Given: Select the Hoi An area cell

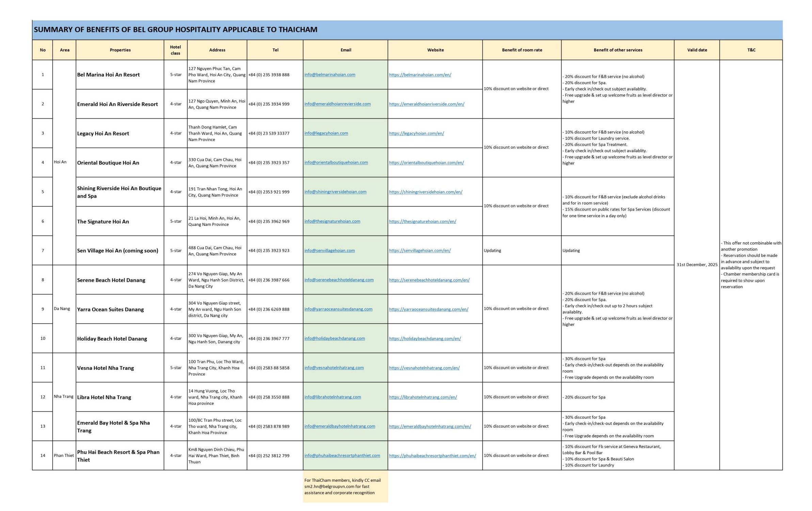Looking at the screenshot, I should click(64, 162).
